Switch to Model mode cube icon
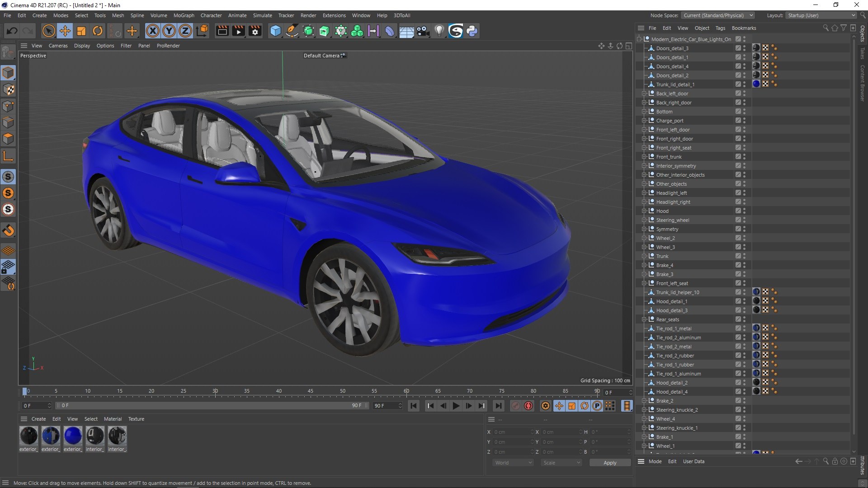 coord(8,73)
